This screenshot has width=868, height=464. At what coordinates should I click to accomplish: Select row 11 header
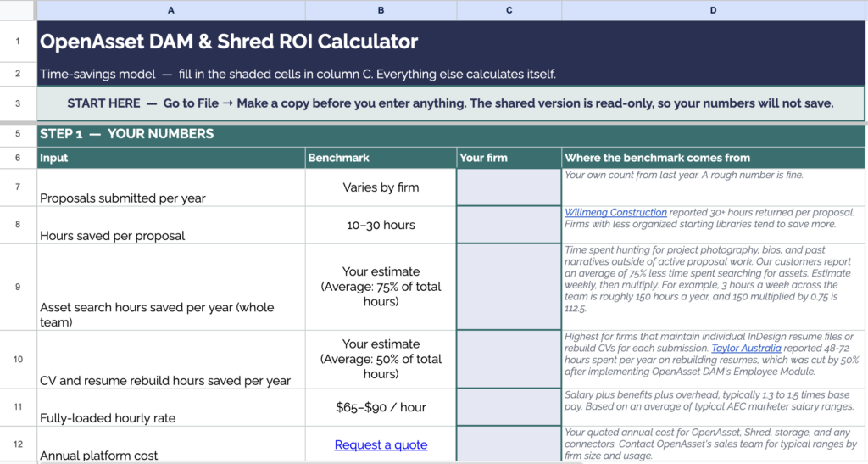18,407
